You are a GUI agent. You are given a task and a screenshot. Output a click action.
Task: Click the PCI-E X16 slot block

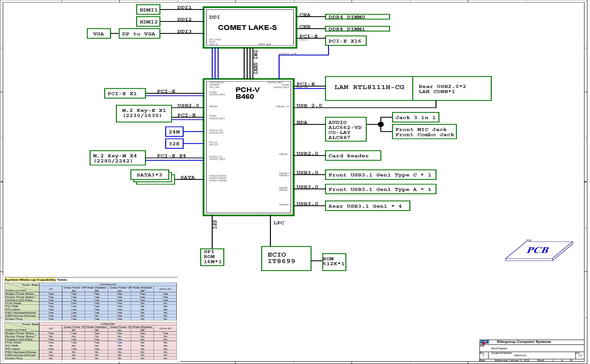point(346,41)
